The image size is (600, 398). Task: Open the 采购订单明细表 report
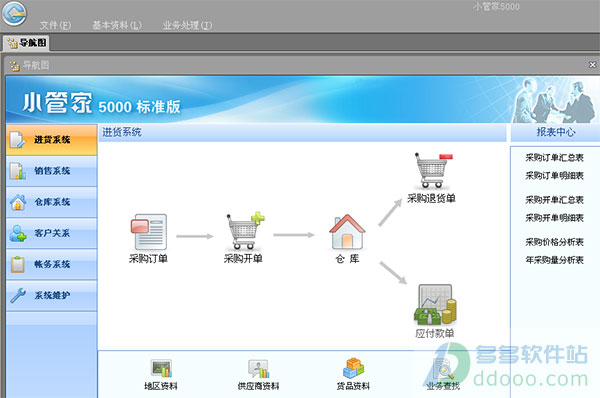[554, 176]
